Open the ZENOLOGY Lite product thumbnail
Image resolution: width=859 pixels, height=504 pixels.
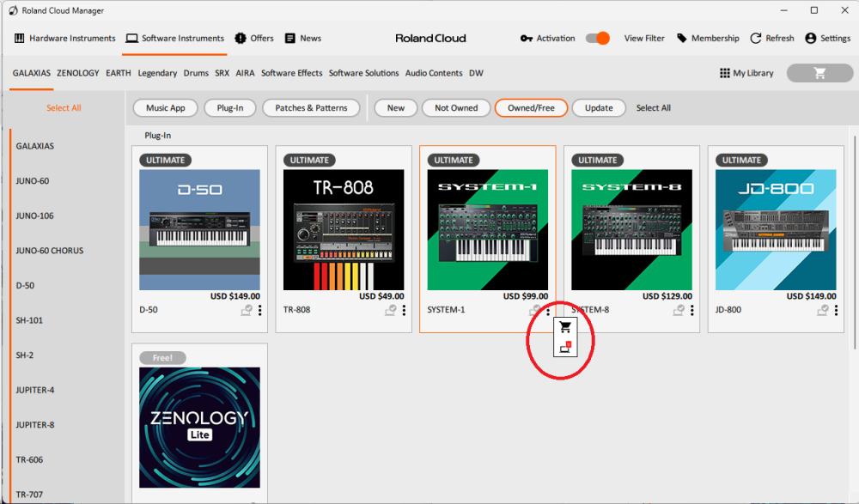(x=199, y=428)
